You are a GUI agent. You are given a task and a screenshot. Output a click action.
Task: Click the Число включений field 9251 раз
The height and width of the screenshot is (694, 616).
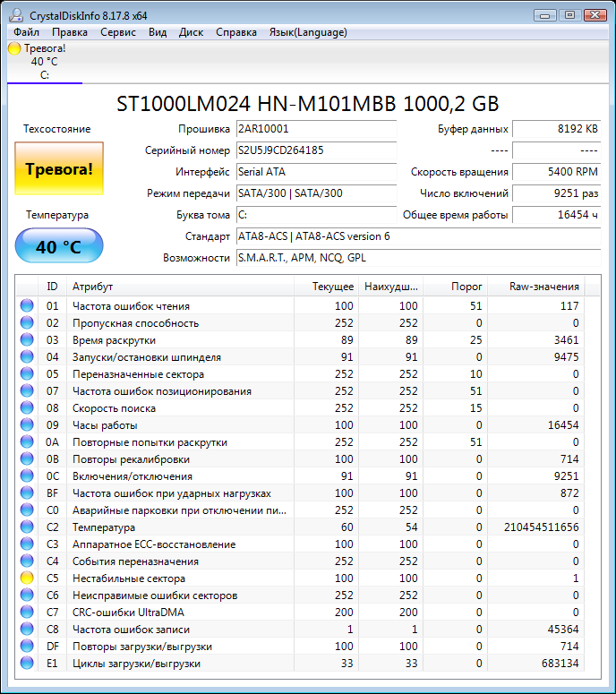[x=556, y=193]
